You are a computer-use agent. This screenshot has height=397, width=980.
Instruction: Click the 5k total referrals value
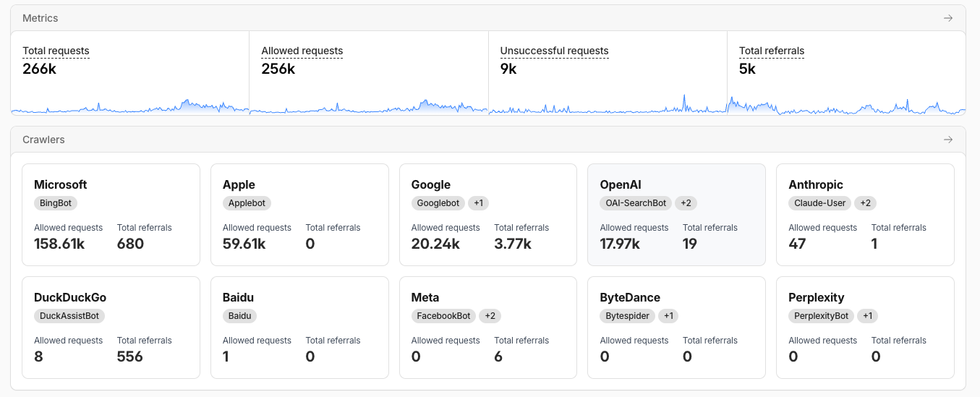pyautogui.click(x=747, y=69)
